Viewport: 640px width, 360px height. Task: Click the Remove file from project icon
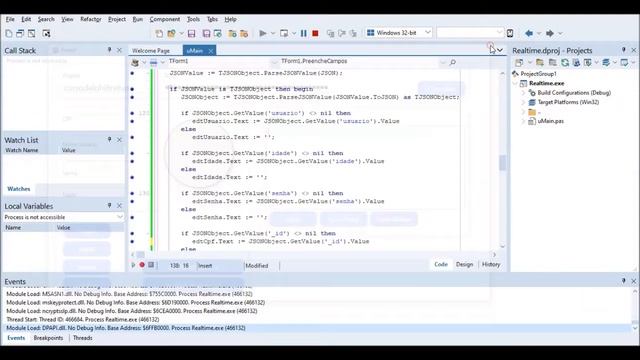click(244, 33)
